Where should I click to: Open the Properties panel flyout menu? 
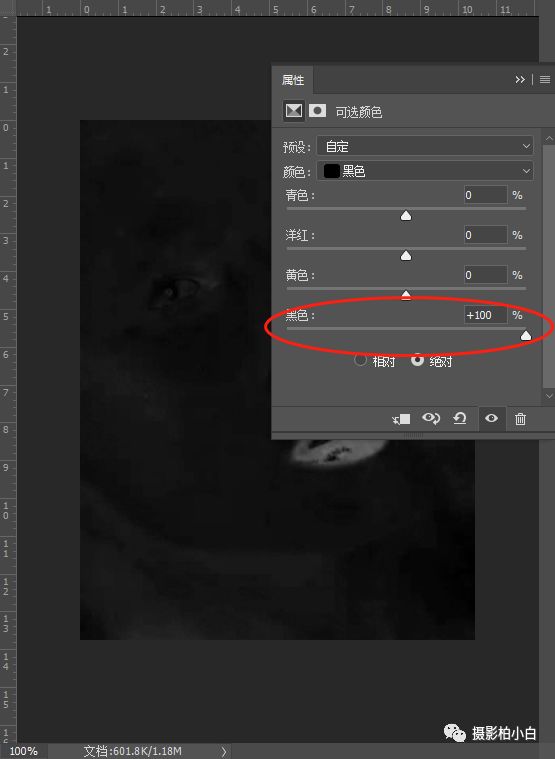click(x=545, y=79)
